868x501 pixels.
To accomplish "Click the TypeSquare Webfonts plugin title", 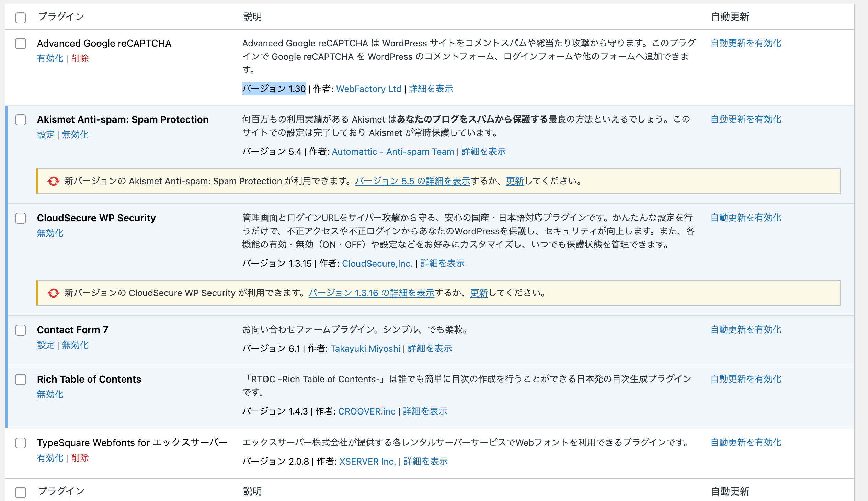I will tap(132, 443).
